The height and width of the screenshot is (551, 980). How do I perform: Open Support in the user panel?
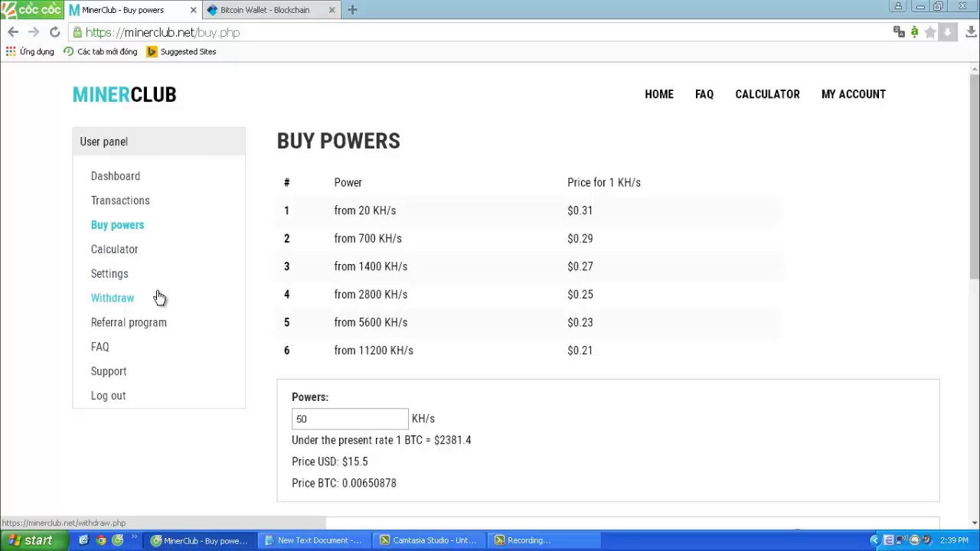109,371
